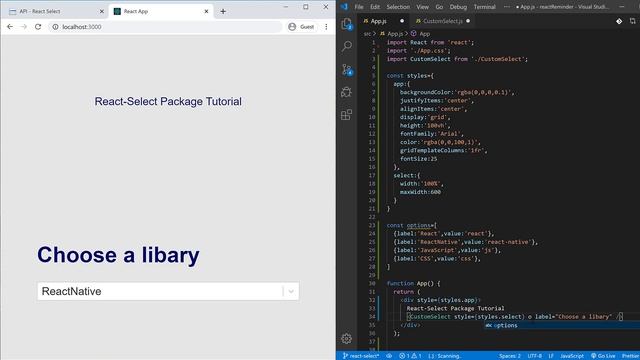
Task: Open a new browser tab
Action: [223, 11]
